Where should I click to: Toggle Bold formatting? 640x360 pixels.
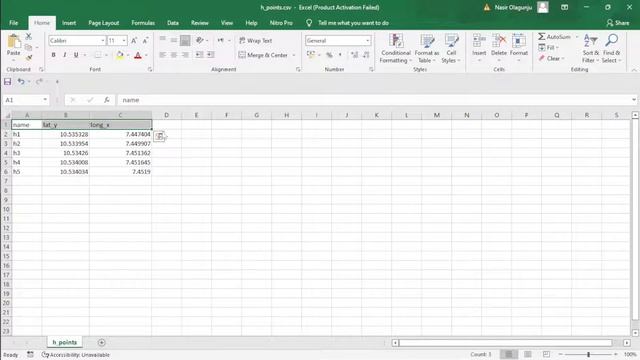(53, 55)
